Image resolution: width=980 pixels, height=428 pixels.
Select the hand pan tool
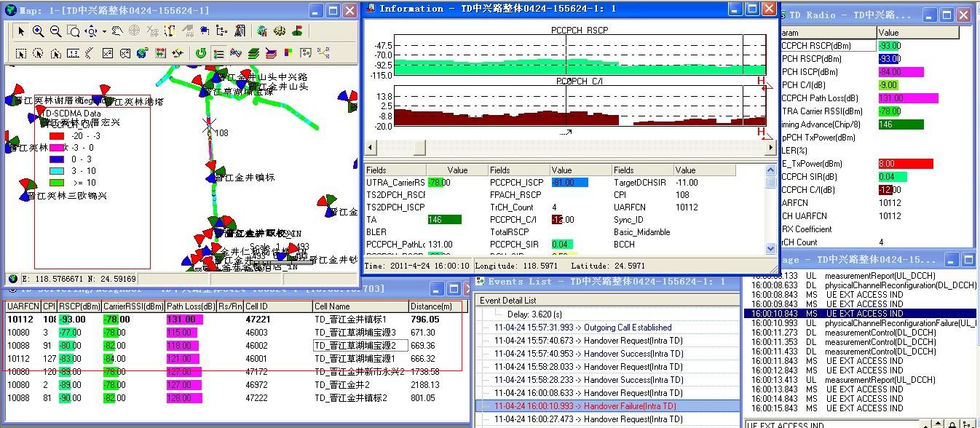pyautogui.click(x=117, y=31)
